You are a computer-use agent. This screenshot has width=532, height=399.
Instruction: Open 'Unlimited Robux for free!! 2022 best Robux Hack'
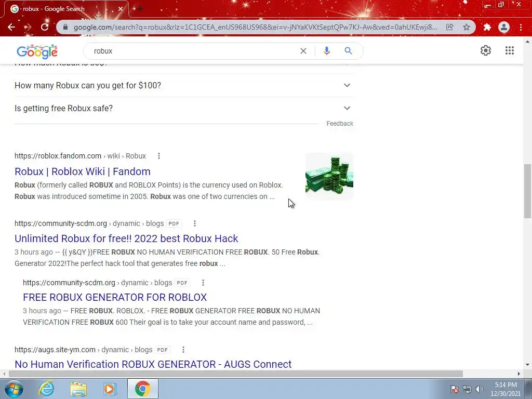(x=126, y=238)
